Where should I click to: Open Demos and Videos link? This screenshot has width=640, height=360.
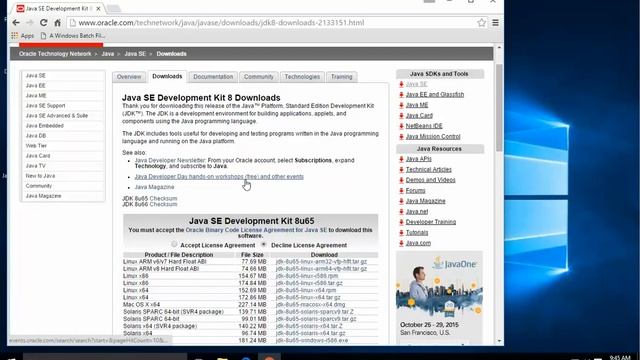[x=430, y=180]
